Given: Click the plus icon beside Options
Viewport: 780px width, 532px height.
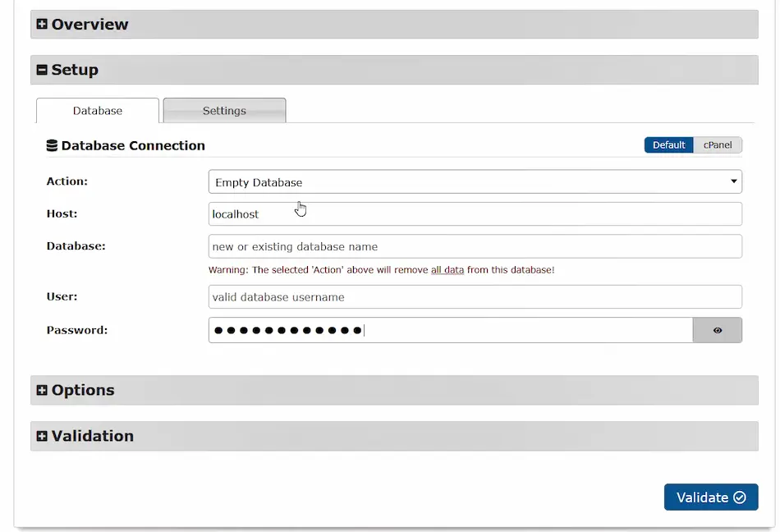Looking at the screenshot, I should 42,391.
